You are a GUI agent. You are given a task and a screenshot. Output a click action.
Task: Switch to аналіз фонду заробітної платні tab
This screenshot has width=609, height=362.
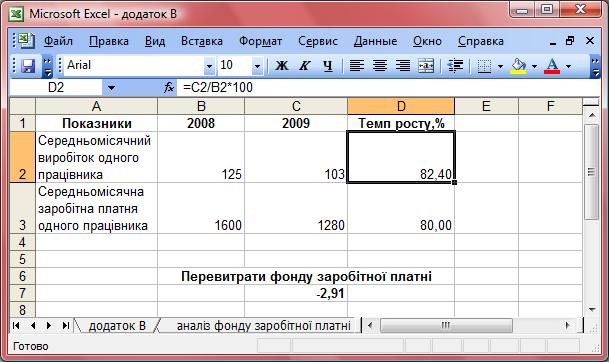[263, 325]
